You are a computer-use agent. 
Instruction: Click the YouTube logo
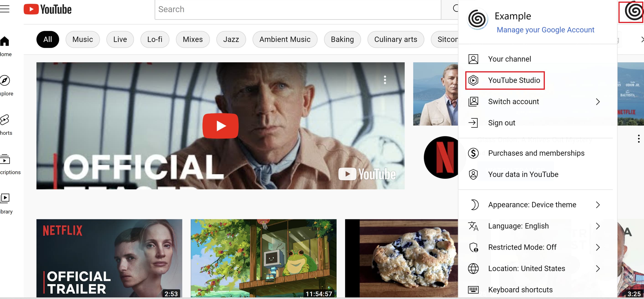(x=47, y=9)
